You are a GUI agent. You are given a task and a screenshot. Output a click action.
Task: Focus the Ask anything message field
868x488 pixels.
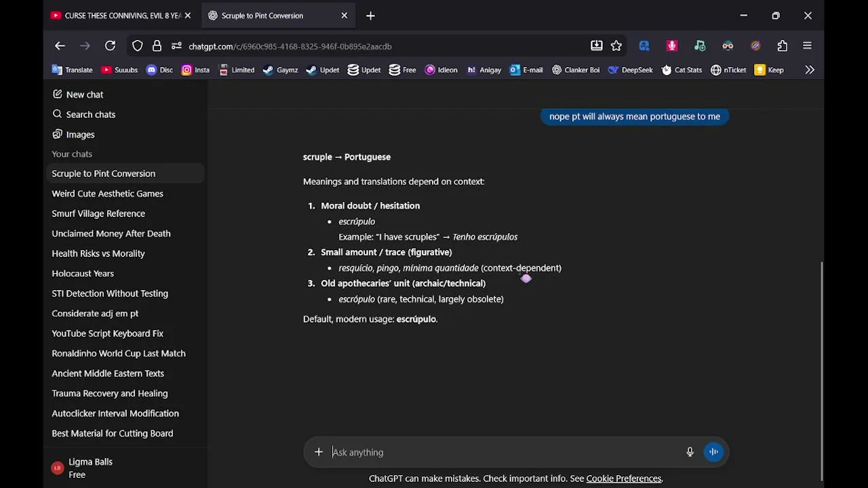click(x=505, y=452)
